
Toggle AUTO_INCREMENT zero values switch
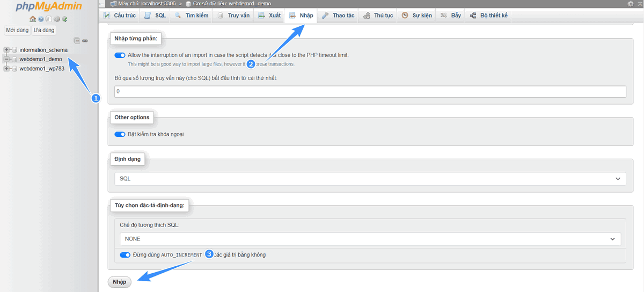pyautogui.click(x=125, y=255)
